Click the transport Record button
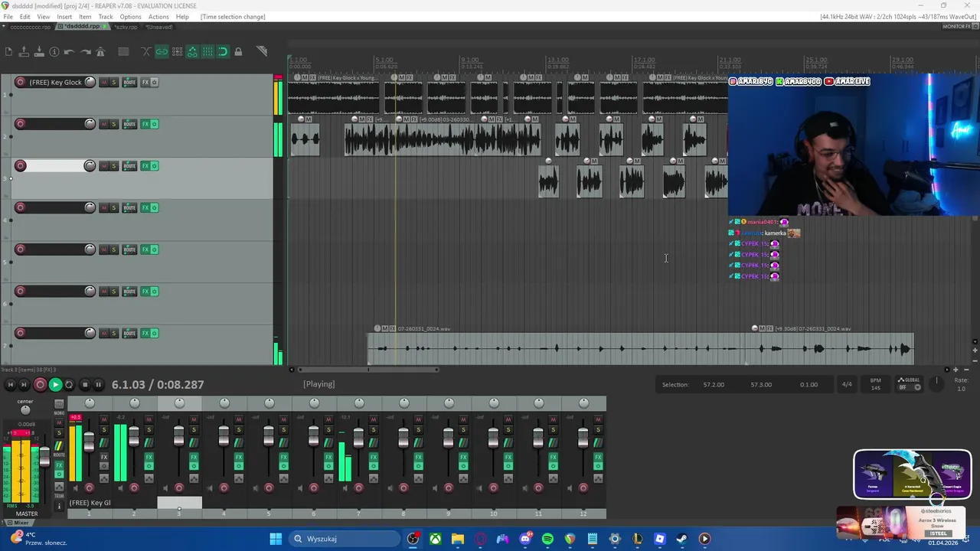The image size is (980, 551). [40, 385]
